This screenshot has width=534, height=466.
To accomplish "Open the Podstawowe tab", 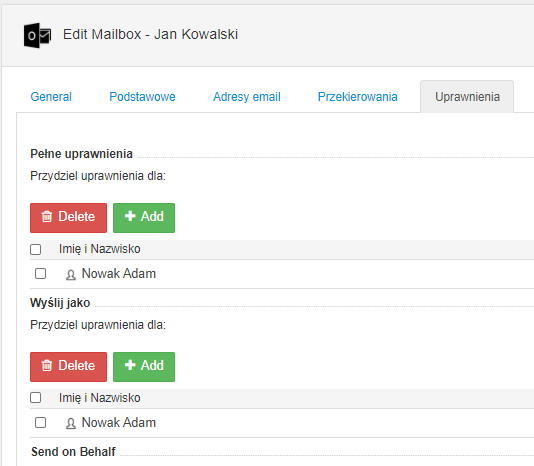I will (x=142, y=97).
